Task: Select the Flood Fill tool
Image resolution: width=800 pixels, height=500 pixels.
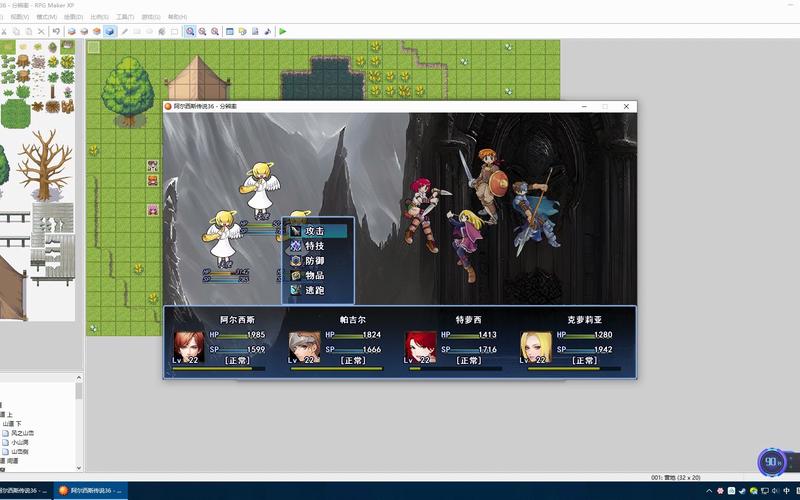Action: (162, 32)
